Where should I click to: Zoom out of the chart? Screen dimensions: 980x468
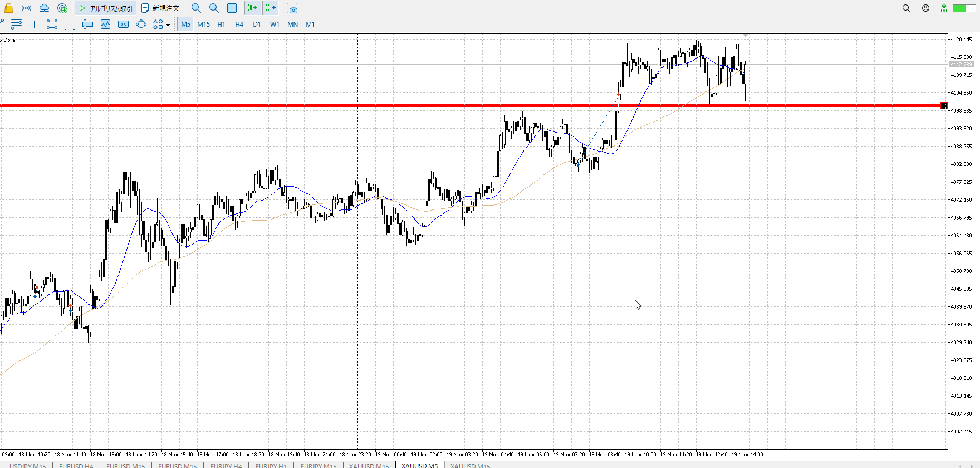coord(214,8)
